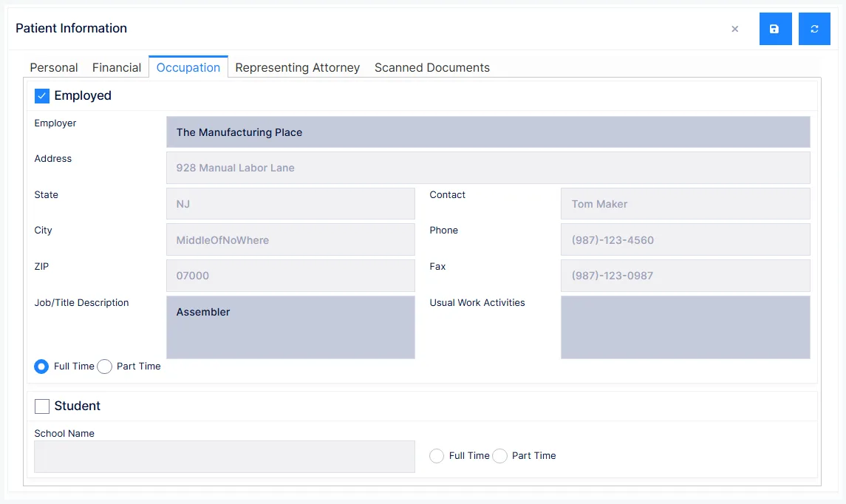
Task: Close the Patient Information dialog
Action: pyautogui.click(x=735, y=29)
